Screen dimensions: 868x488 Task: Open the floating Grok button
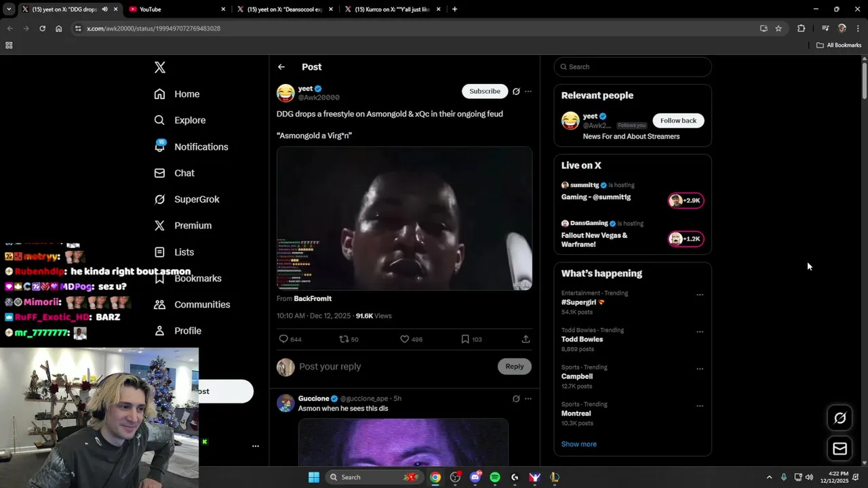point(840,418)
